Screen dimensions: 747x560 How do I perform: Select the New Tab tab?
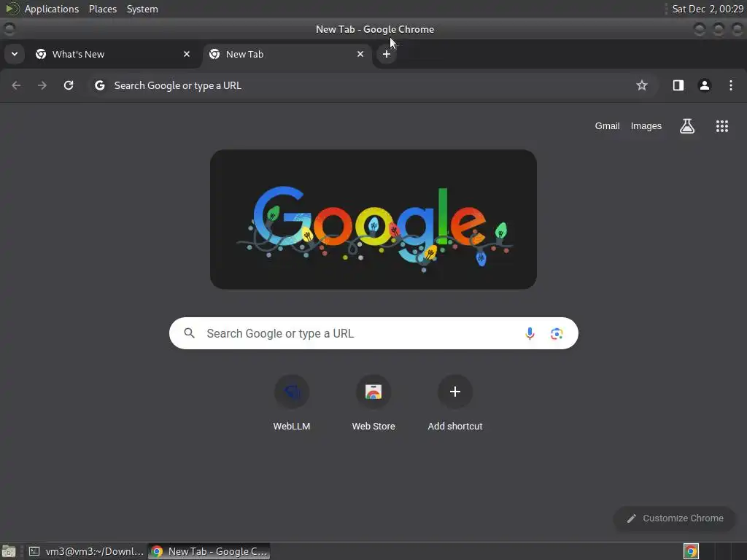(287, 54)
